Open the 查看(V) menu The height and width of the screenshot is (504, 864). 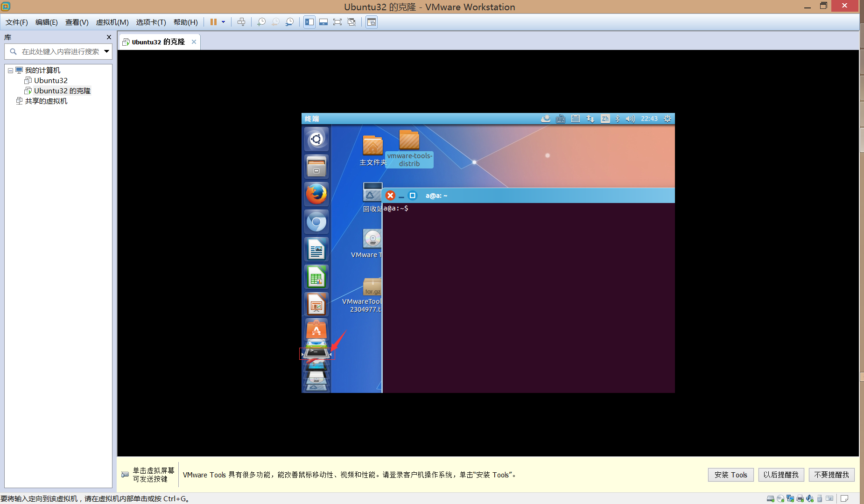(77, 22)
